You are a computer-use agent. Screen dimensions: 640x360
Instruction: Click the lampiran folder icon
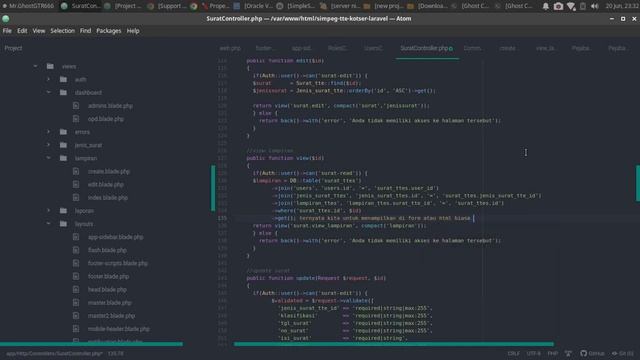[63, 158]
